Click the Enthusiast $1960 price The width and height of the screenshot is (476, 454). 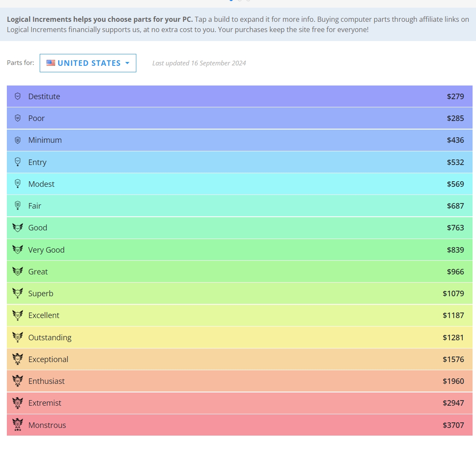(453, 381)
